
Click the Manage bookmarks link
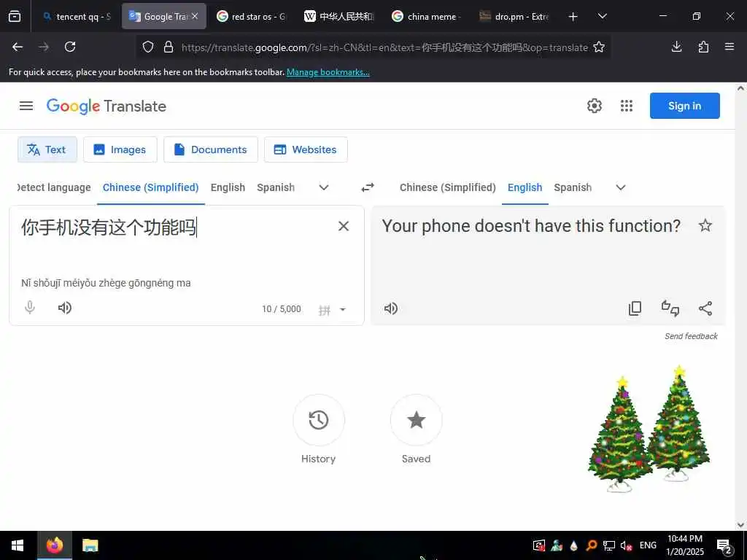pos(328,72)
